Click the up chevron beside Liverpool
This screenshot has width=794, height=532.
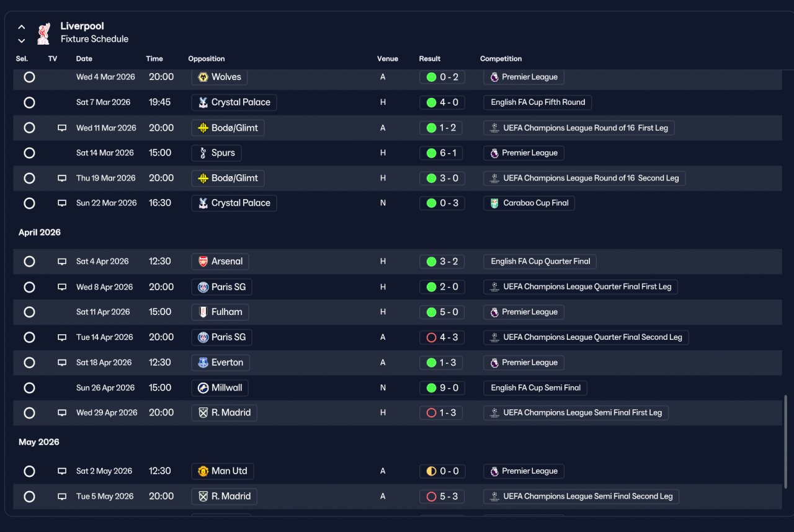click(22, 27)
